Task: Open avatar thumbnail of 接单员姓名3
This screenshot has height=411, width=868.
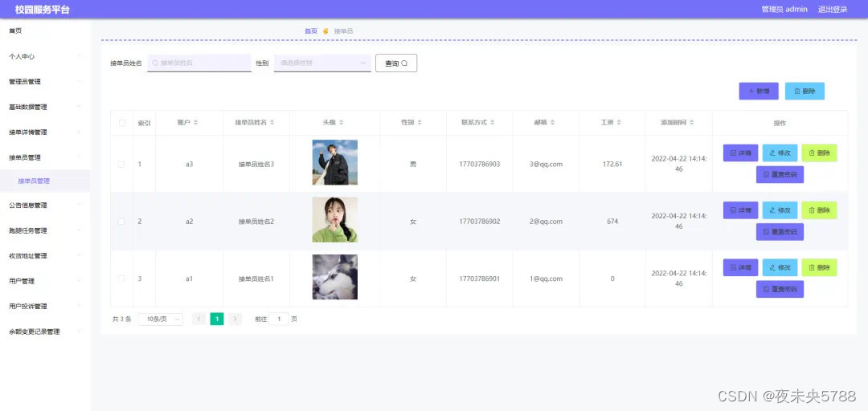Action: 335,162
